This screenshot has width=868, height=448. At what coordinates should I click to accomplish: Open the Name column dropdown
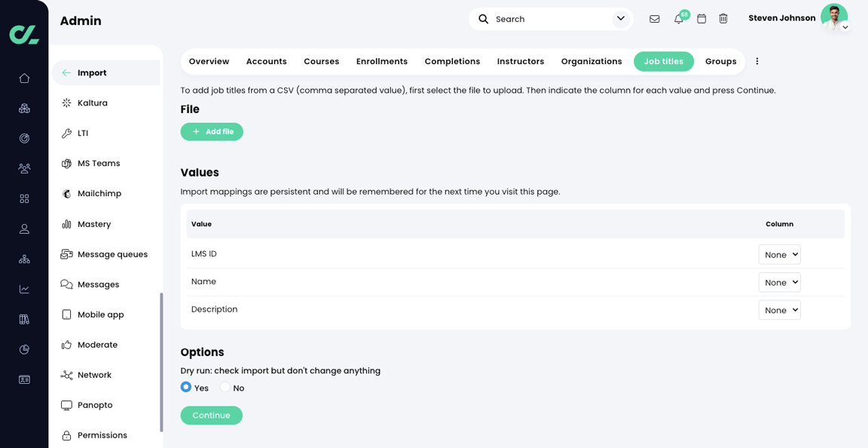coord(779,283)
